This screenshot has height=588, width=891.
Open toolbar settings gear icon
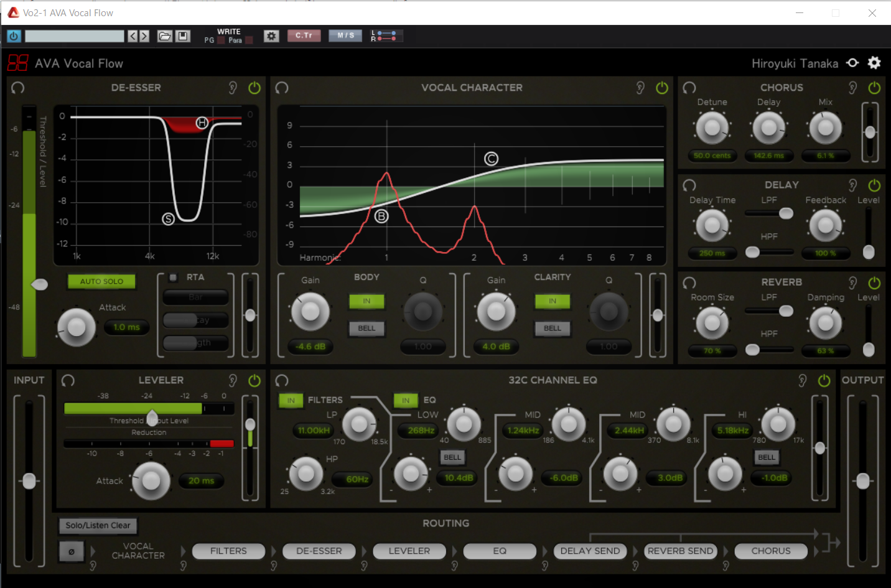(x=271, y=36)
